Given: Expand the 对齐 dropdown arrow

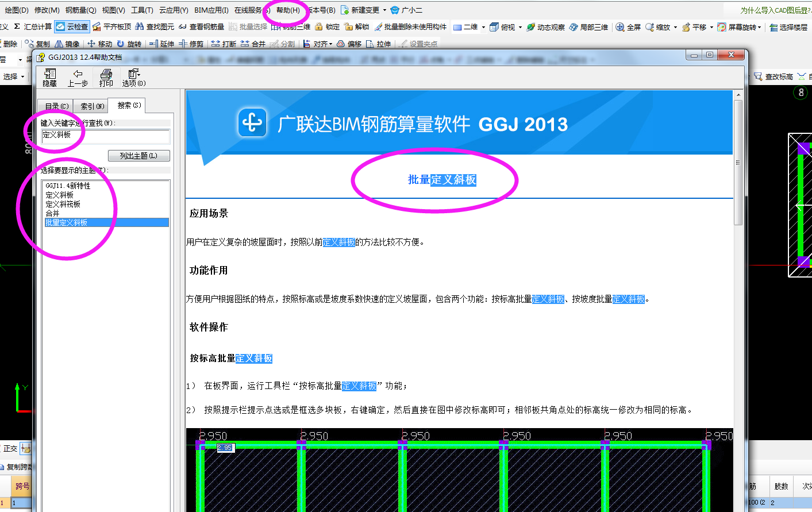Looking at the screenshot, I should [331, 44].
